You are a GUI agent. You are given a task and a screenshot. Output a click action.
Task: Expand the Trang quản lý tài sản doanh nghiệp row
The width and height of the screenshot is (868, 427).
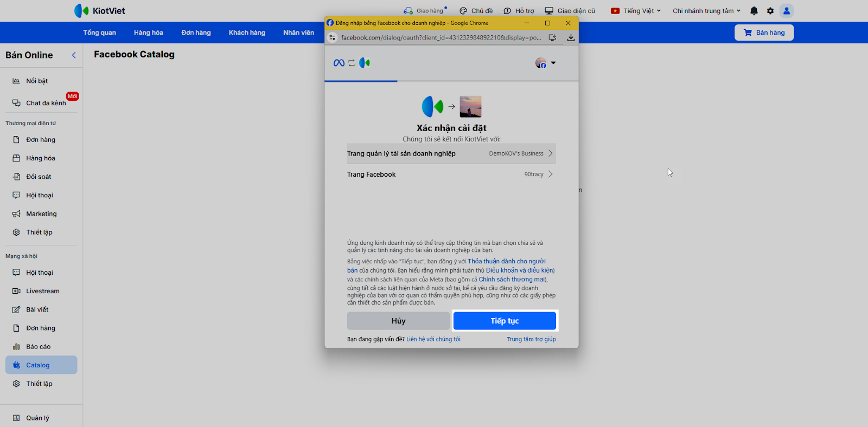(451, 153)
